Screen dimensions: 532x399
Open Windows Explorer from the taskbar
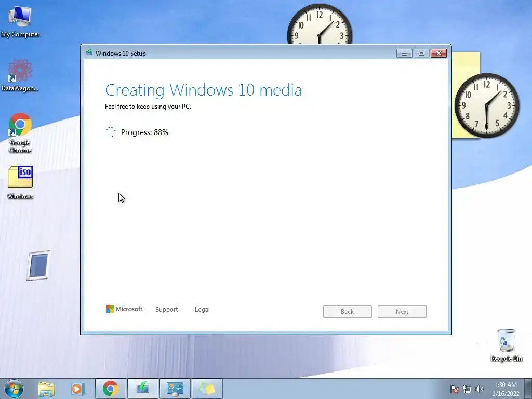[x=46, y=389]
